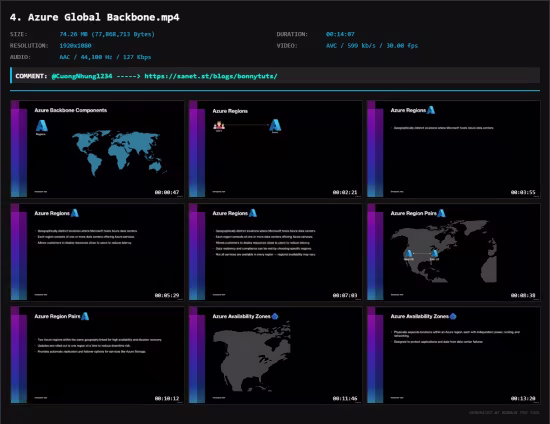Click the COMMENT: label

[x=31, y=76]
